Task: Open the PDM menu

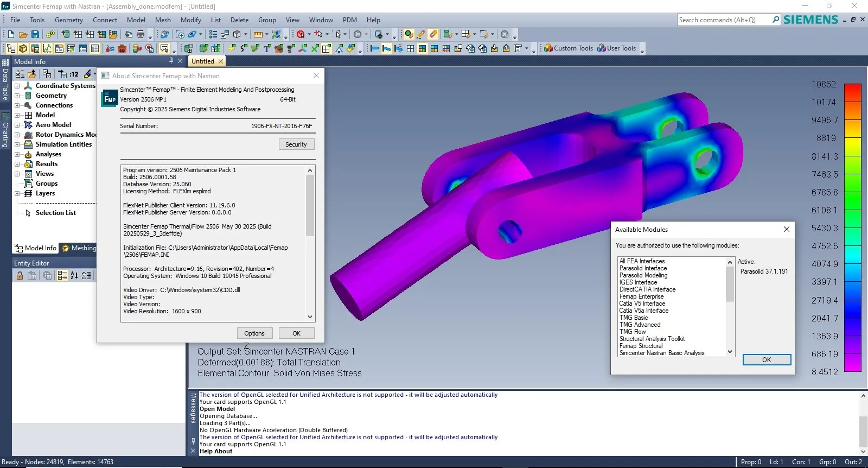Action: pyautogui.click(x=350, y=20)
